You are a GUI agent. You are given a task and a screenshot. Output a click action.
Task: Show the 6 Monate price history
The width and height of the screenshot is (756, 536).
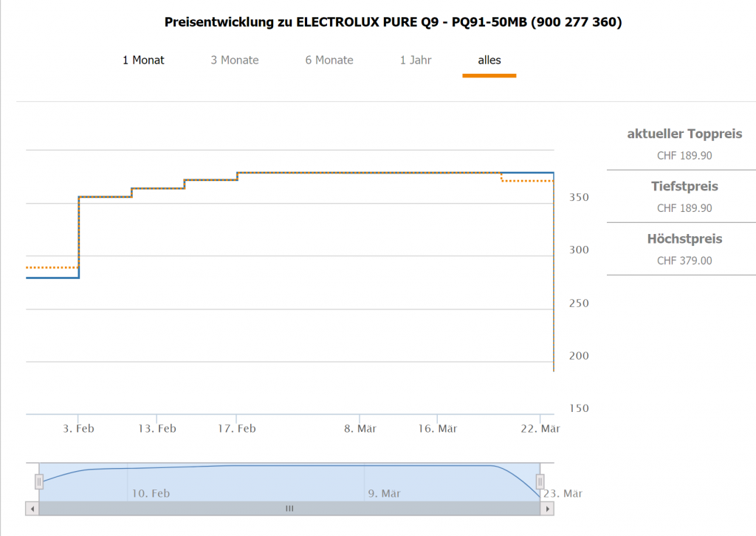(329, 61)
